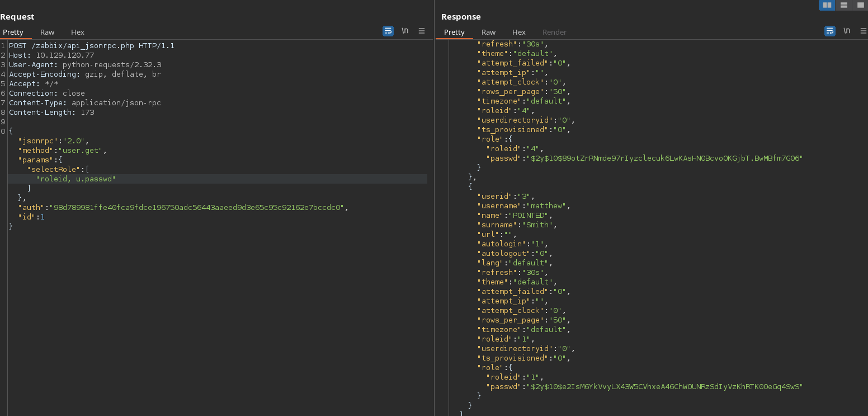868x416 pixels.
Task: Open Request pane hamburger options menu
Action: [x=422, y=31]
